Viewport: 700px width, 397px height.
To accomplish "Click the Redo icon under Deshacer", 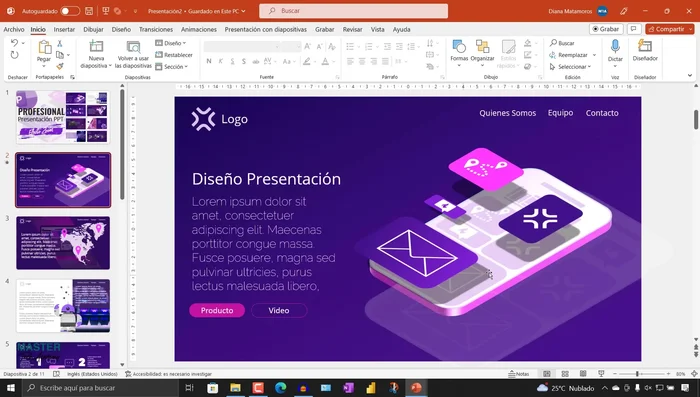I will (x=14, y=55).
